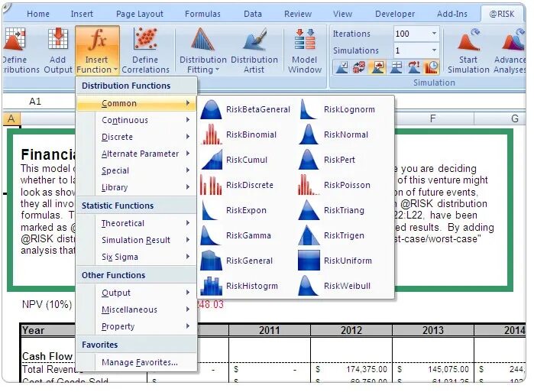The image size is (534, 392).
Task: Switch to the Home ribbon tab
Action: pyautogui.click(x=38, y=14)
